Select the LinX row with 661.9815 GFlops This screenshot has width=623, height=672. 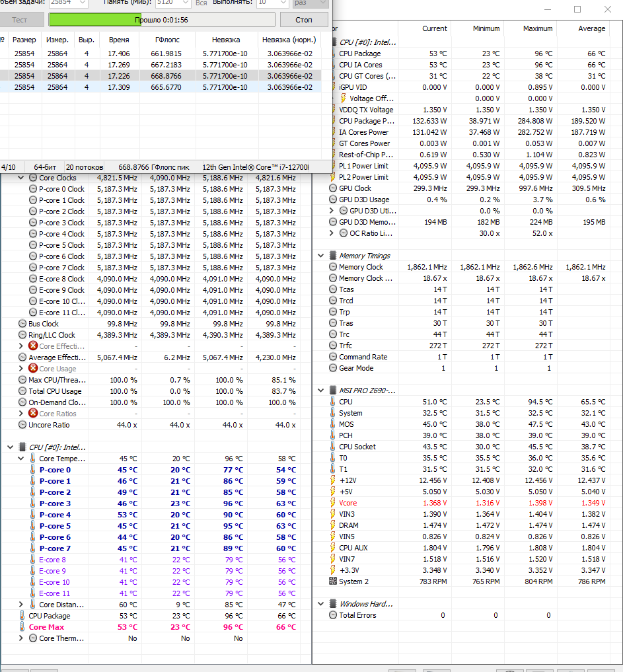click(x=161, y=54)
